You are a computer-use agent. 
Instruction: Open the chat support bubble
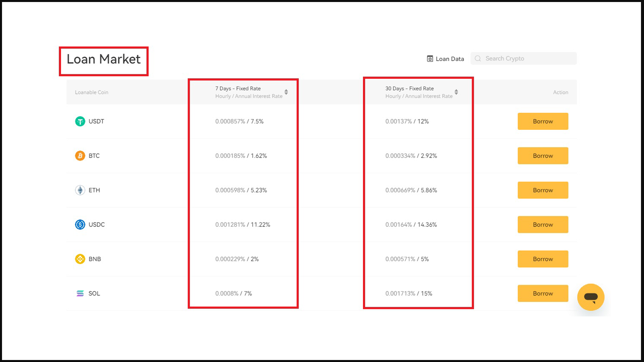[x=591, y=297]
